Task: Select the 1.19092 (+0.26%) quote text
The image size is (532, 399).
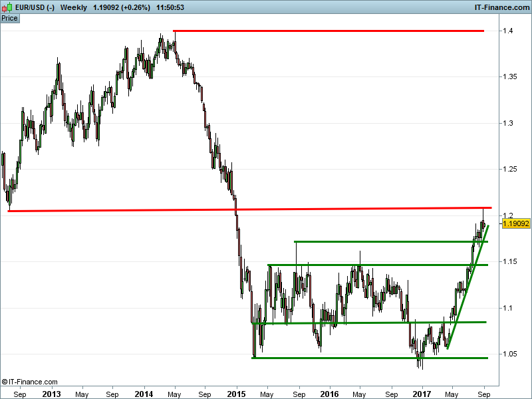Action: tap(122, 7)
